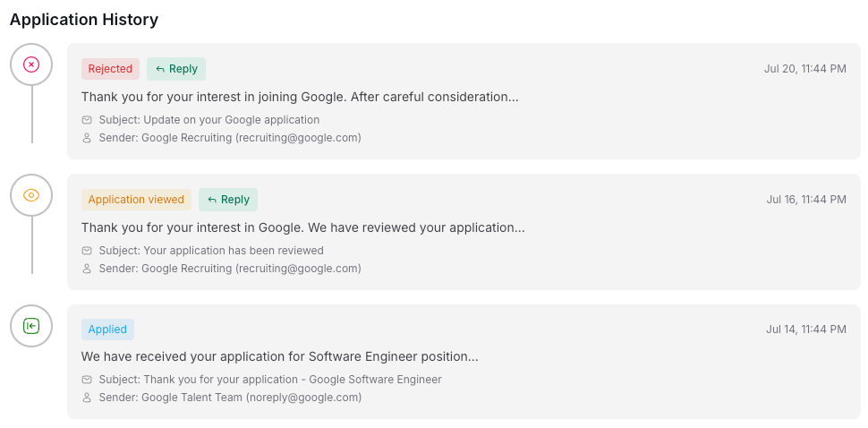
Task: Click the rejected X circle timeline icon
Action: (x=31, y=64)
